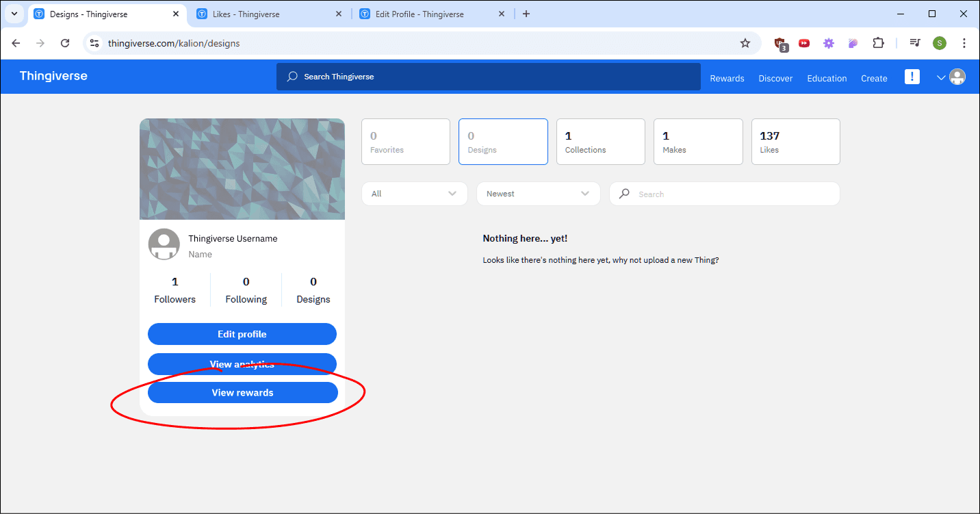View the Followers count
This screenshot has height=514, width=980.
click(x=175, y=290)
